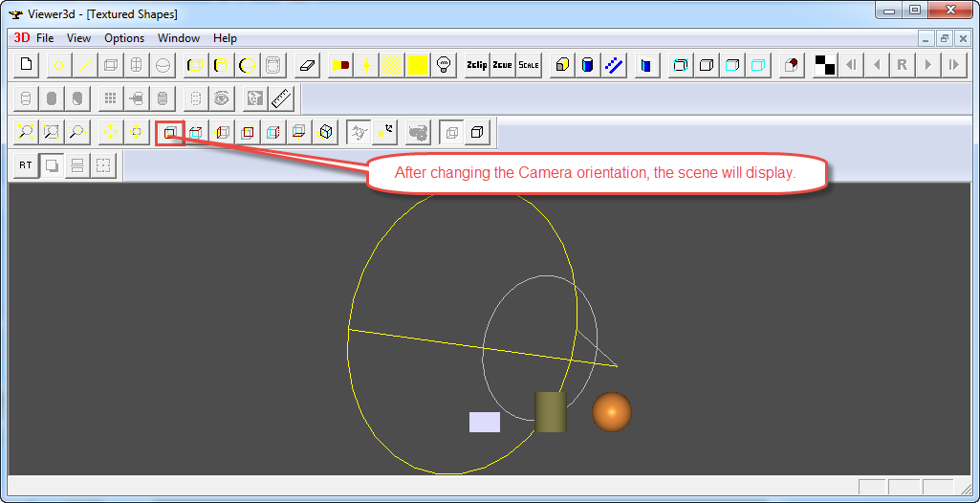Click the New document icon
This screenshot has width=980, height=503.
27,65
